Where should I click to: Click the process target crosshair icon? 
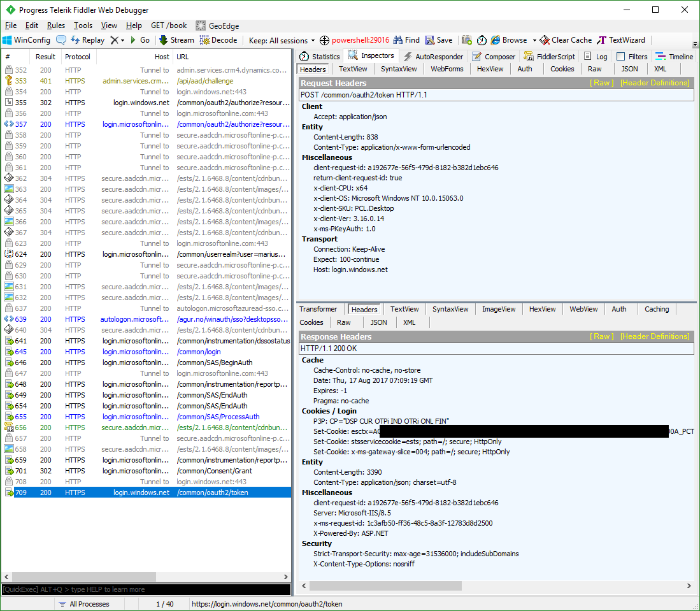(x=325, y=41)
